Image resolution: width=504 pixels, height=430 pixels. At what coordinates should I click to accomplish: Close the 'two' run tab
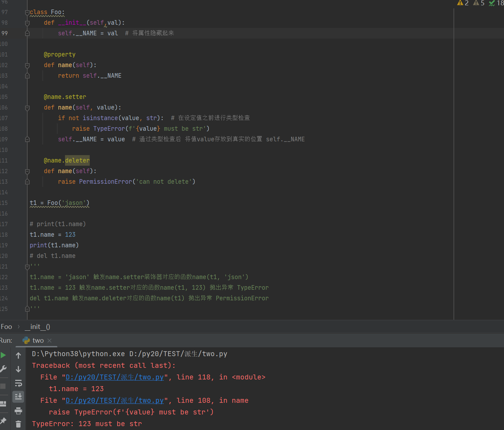pyautogui.click(x=49, y=341)
